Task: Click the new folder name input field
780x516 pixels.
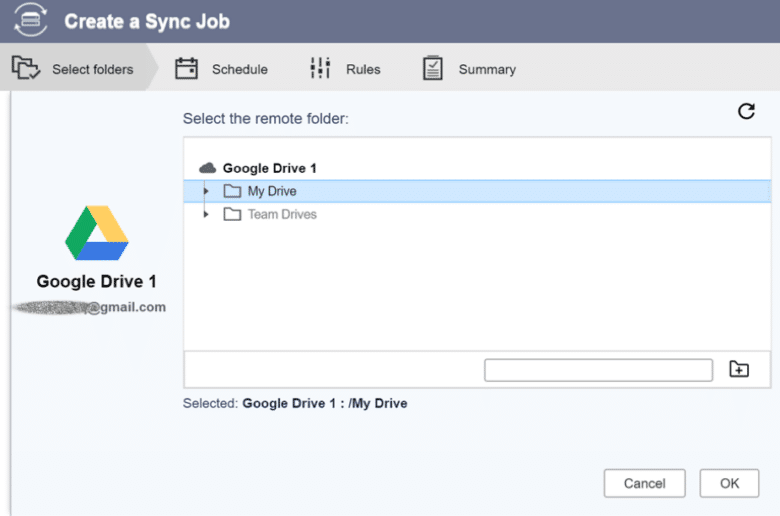Action: pyautogui.click(x=598, y=370)
